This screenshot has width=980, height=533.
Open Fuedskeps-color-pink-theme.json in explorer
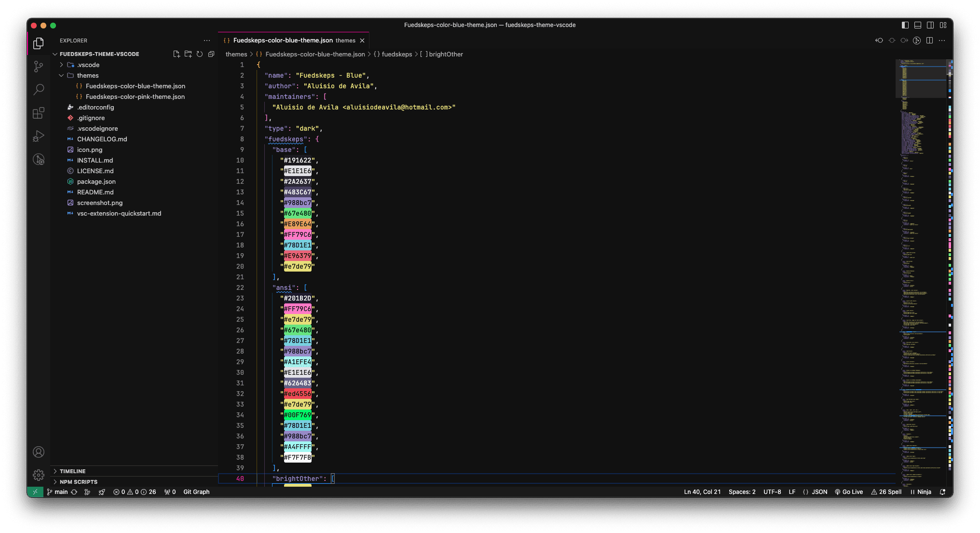point(135,96)
